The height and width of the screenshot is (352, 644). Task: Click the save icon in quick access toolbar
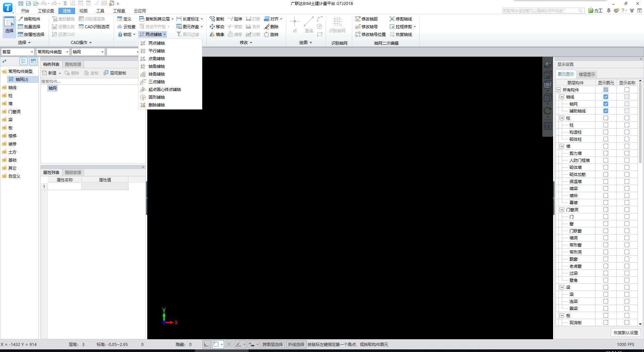point(21,3)
